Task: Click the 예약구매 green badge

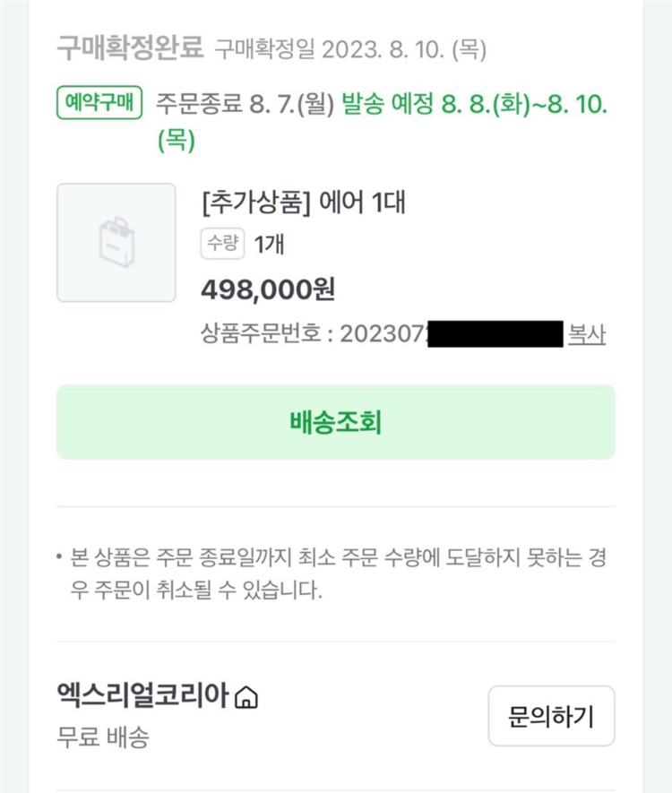Action: pyautogui.click(x=99, y=103)
